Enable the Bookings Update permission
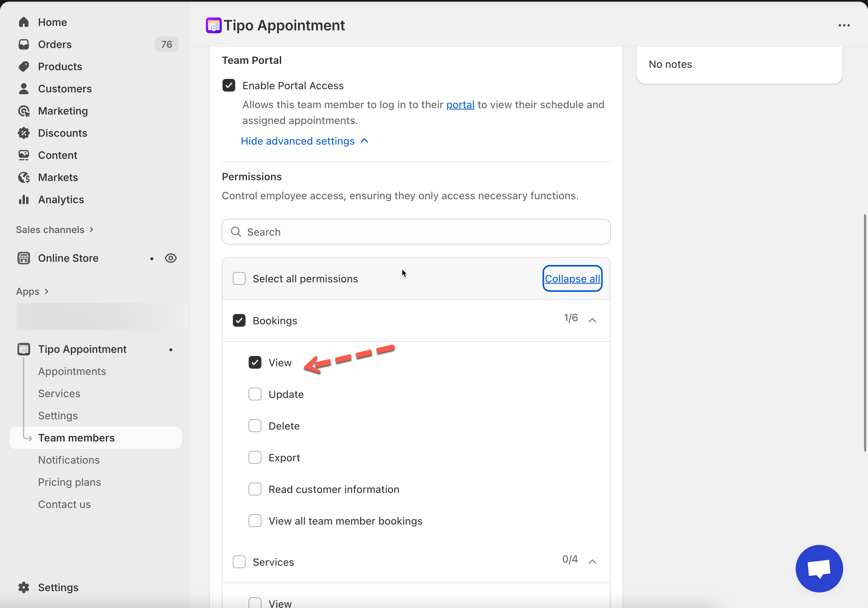The width and height of the screenshot is (868, 608). coord(255,394)
